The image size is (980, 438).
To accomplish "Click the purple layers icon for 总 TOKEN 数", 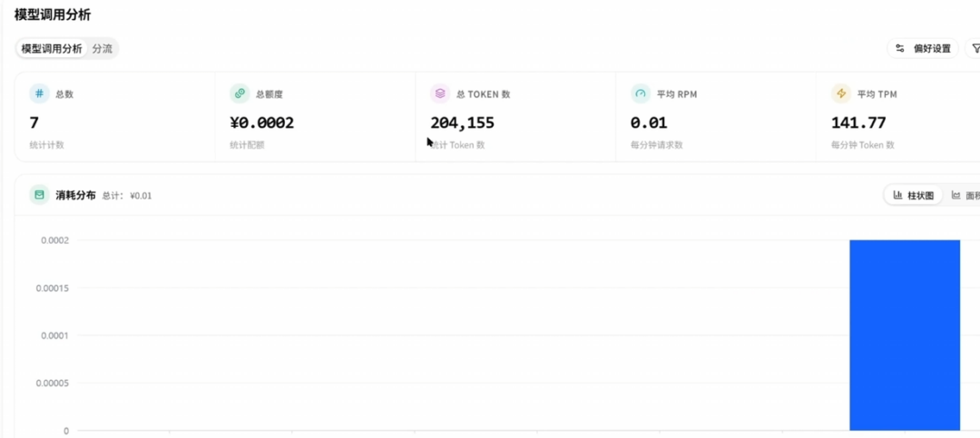I will click(x=440, y=94).
